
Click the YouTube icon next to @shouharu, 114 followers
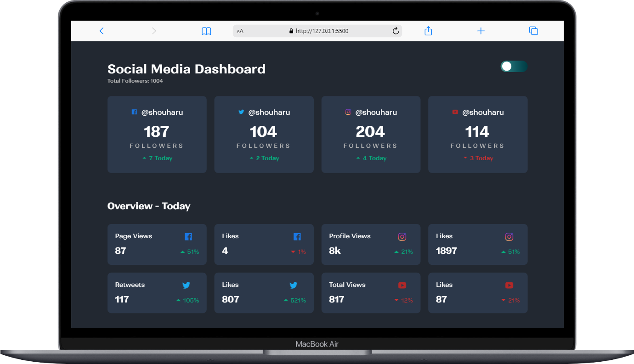coord(455,112)
